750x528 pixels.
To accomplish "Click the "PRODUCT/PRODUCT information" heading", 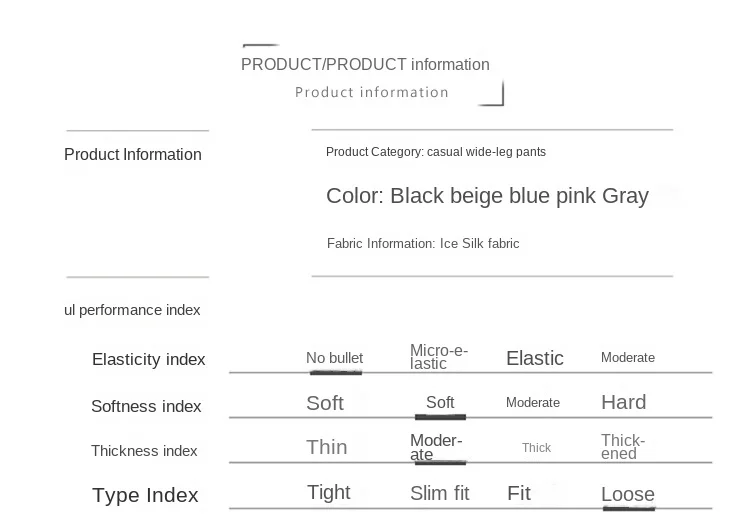I will [x=365, y=65].
